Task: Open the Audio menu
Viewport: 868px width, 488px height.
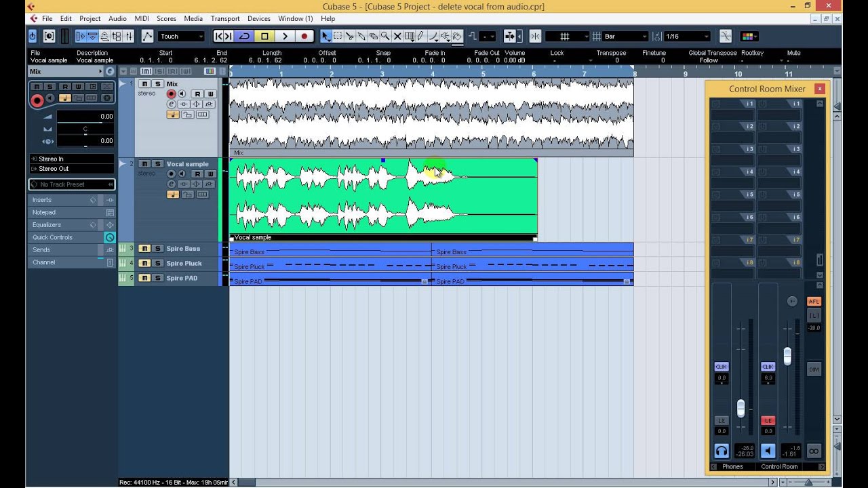Action: click(117, 18)
